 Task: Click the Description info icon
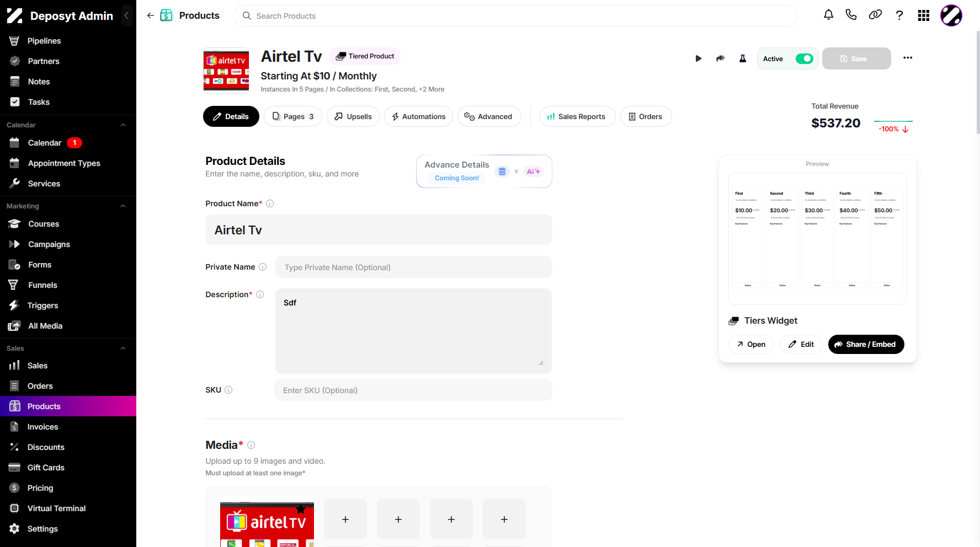(x=260, y=294)
